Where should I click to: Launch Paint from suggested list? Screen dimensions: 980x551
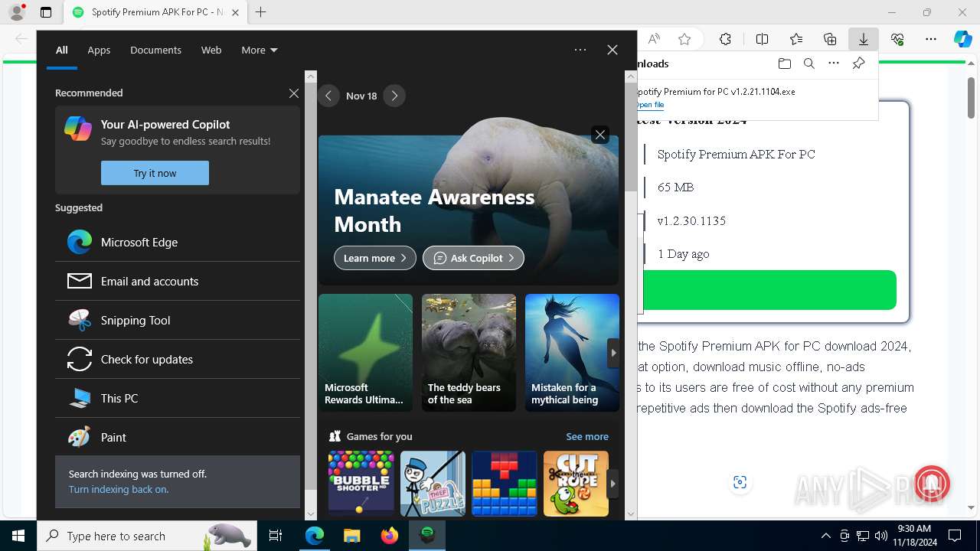click(x=178, y=437)
